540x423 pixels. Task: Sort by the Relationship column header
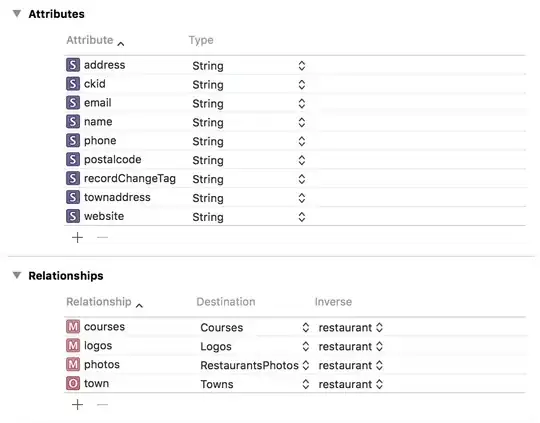click(104, 302)
